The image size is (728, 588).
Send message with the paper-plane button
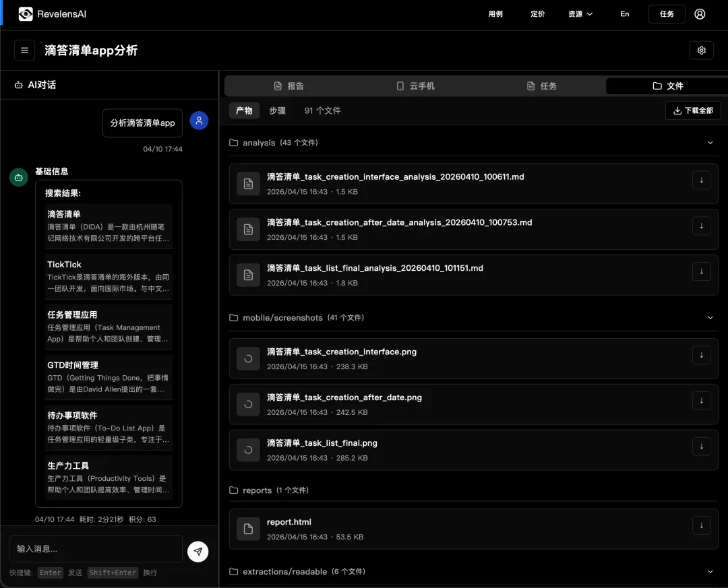click(x=198, y=552)
